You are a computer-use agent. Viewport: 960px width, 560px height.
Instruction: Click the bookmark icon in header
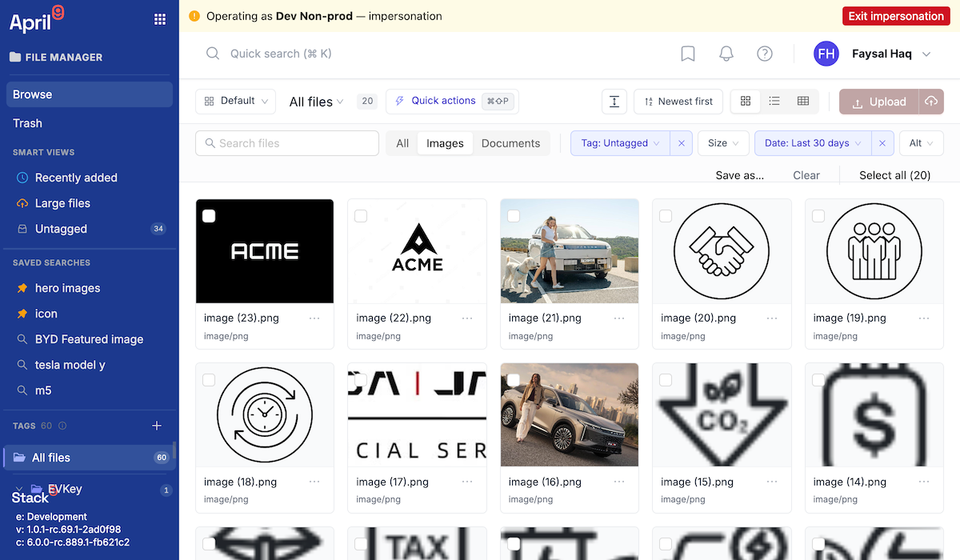687,54
